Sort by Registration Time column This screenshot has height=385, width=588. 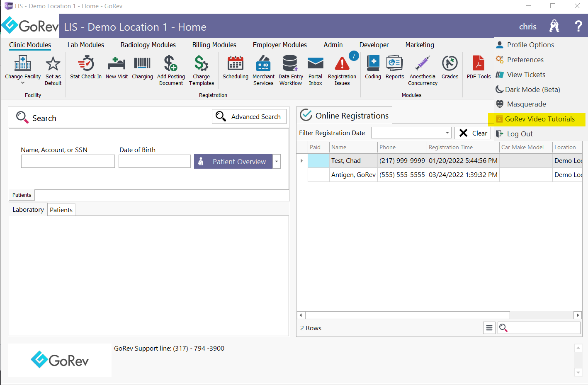point(463,147)
